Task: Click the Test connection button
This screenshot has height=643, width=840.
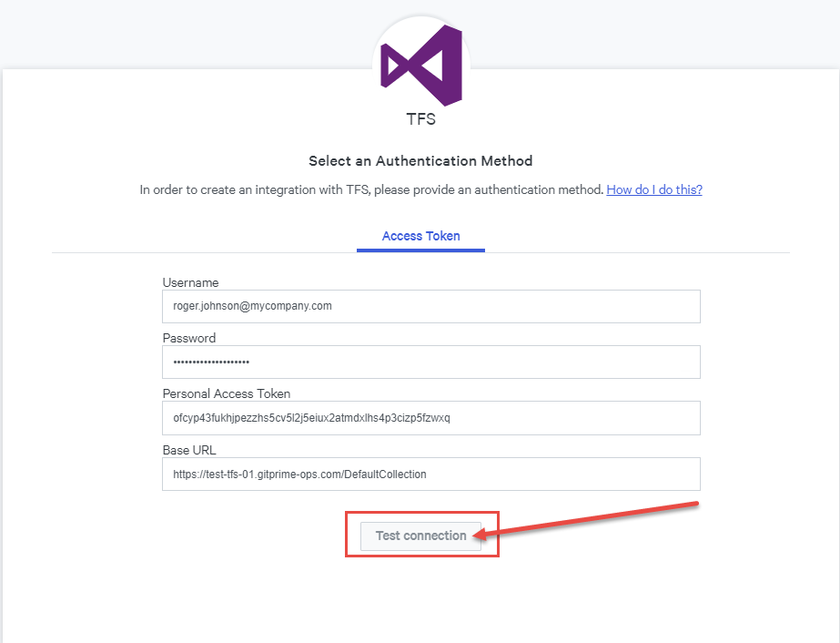Action: click(x=421, y=536)
